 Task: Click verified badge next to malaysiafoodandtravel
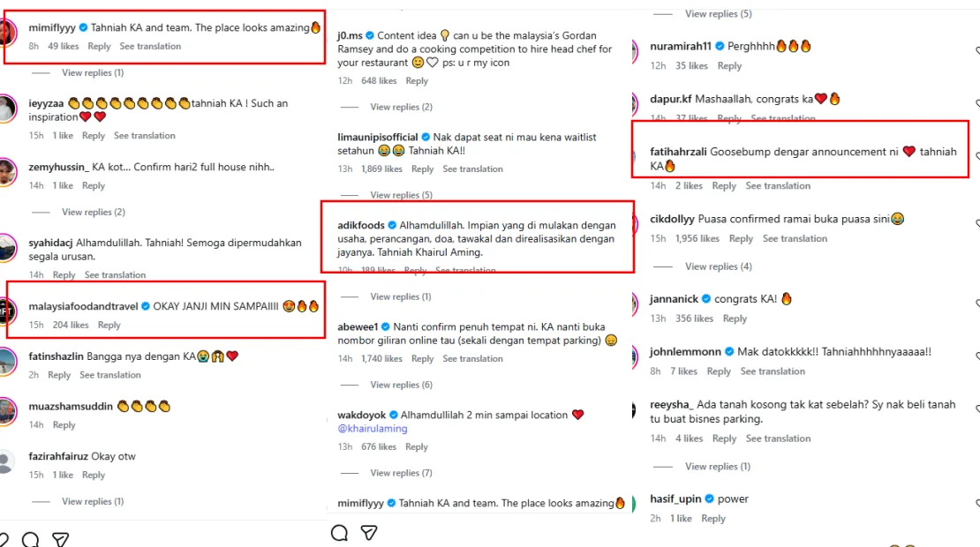coord(146,306)
